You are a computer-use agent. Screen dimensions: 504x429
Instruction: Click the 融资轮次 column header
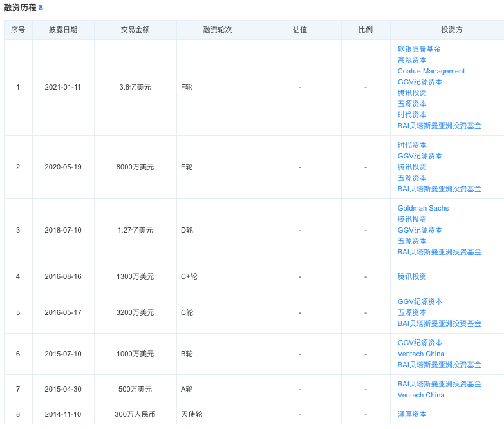tap(218, 30)
